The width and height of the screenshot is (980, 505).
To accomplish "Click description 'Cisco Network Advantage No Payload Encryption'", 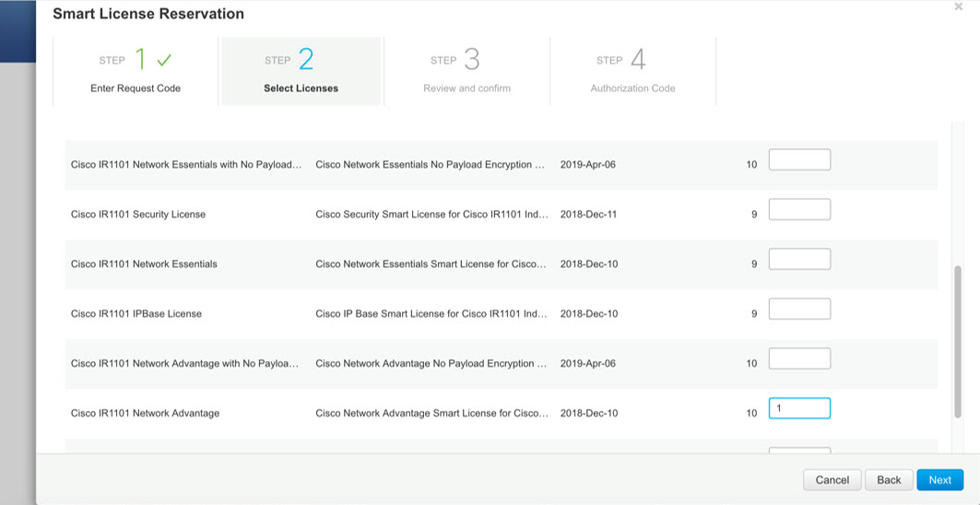I will tap(431, 363).
